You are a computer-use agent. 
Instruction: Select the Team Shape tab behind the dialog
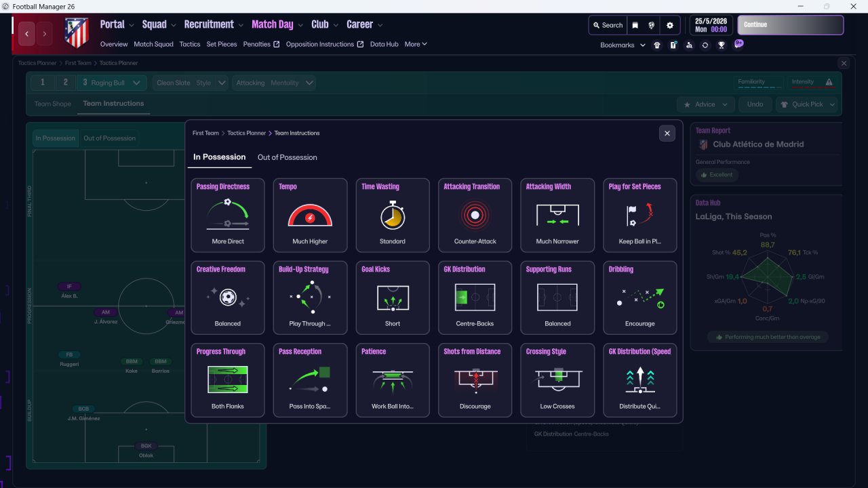click(53, 104)
